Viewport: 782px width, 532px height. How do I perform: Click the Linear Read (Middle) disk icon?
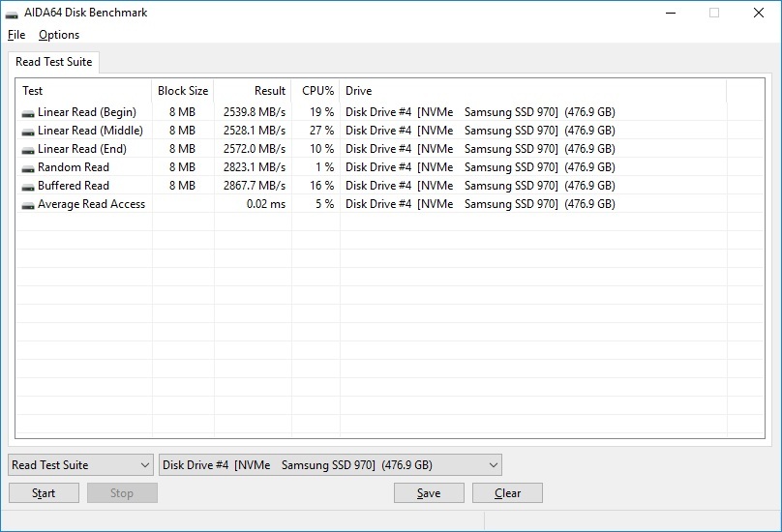tap(27, 131)
